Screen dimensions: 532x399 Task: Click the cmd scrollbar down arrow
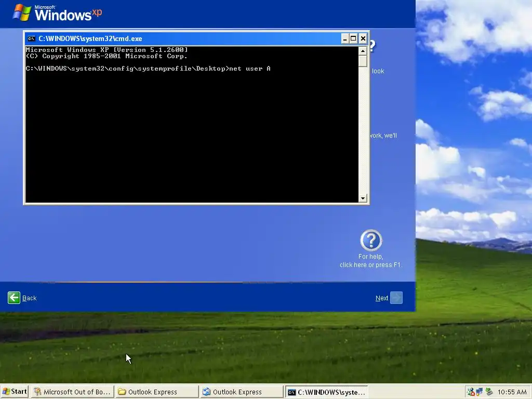coord(363,198)
